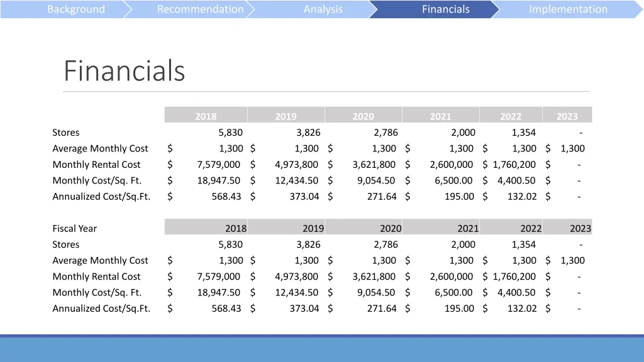Select 18,947.50 value in first table
The height and width of the screenshot is (362, 644).
pos(218,180)
